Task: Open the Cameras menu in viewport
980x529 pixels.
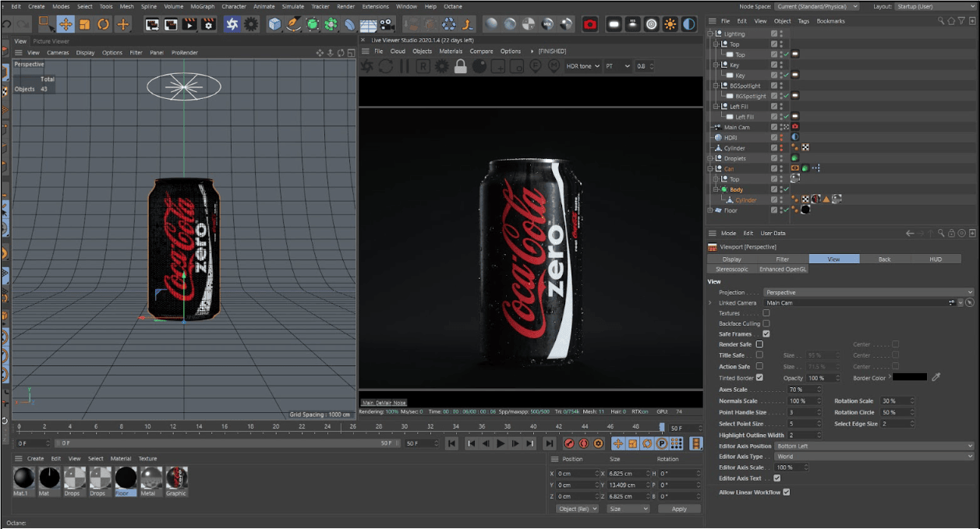Action: pyautogui.click(x=58, y=53)
